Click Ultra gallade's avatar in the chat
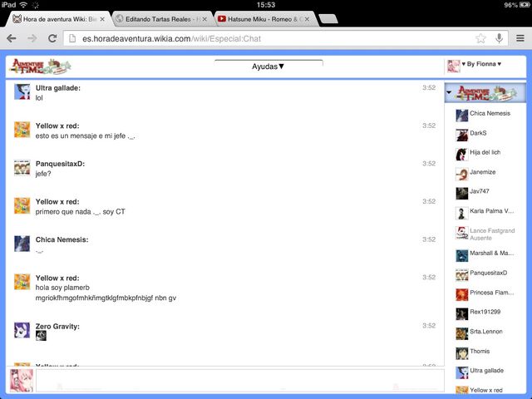 [x=22, y=92]
